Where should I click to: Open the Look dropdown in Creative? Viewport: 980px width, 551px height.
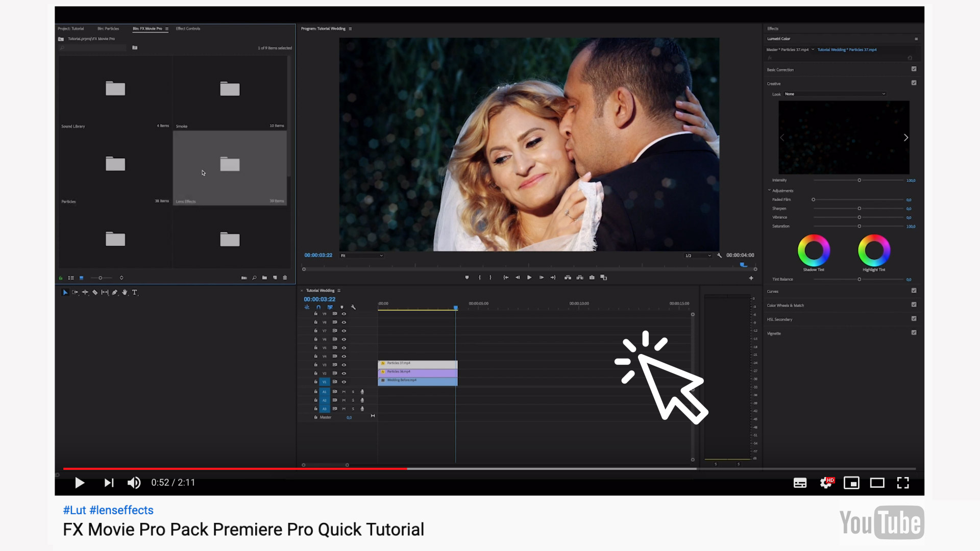coord(835,94)
